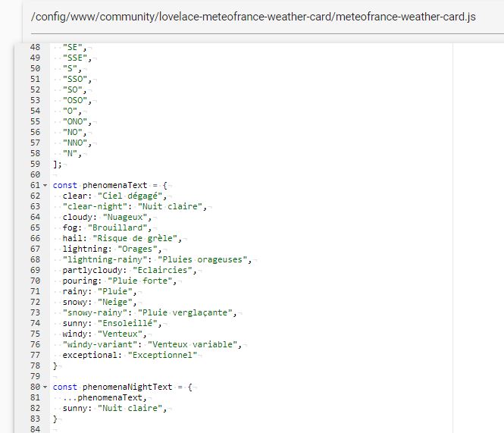Click the "Pluie verglaçante" string

185,312
